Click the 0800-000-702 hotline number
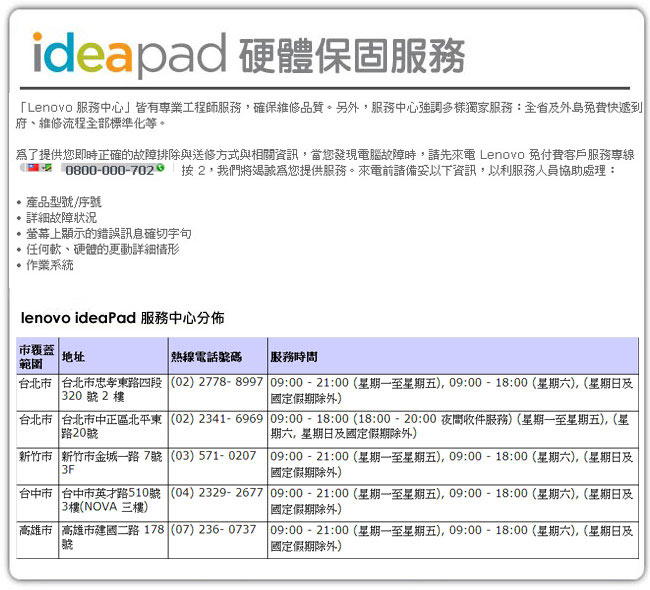This screenshot has width=650, height=590. pos(109,170)
